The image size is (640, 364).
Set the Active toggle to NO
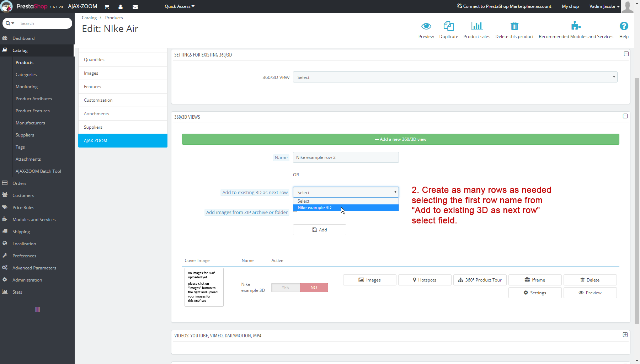[x=314, y=288]
